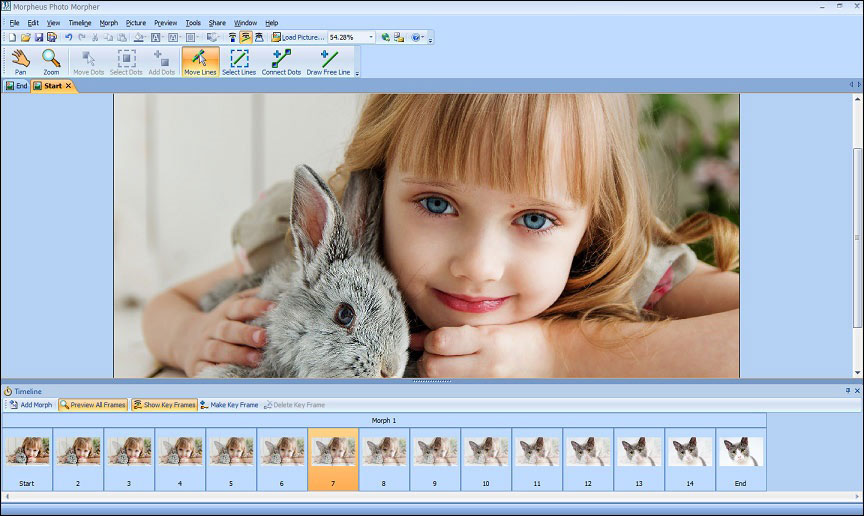Click the Copy icon in toolbar
The image size is (864, 516).
point(108,37)
